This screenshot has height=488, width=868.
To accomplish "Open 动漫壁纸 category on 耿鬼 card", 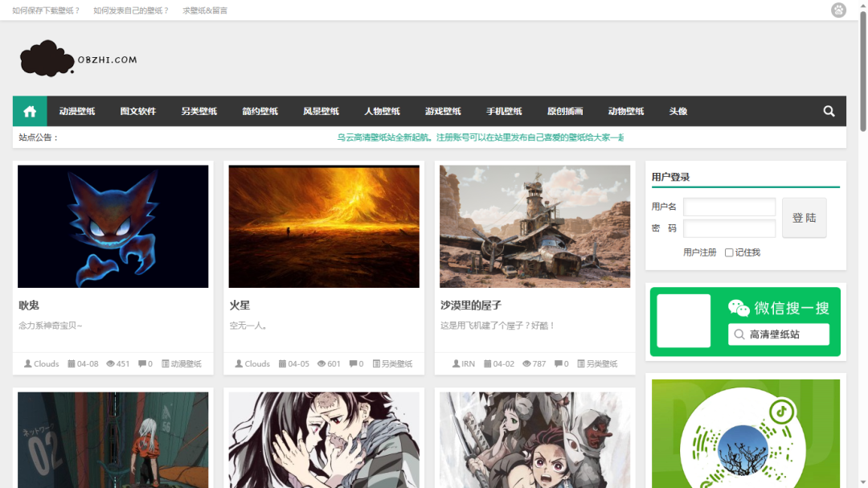I will point(186,364).
